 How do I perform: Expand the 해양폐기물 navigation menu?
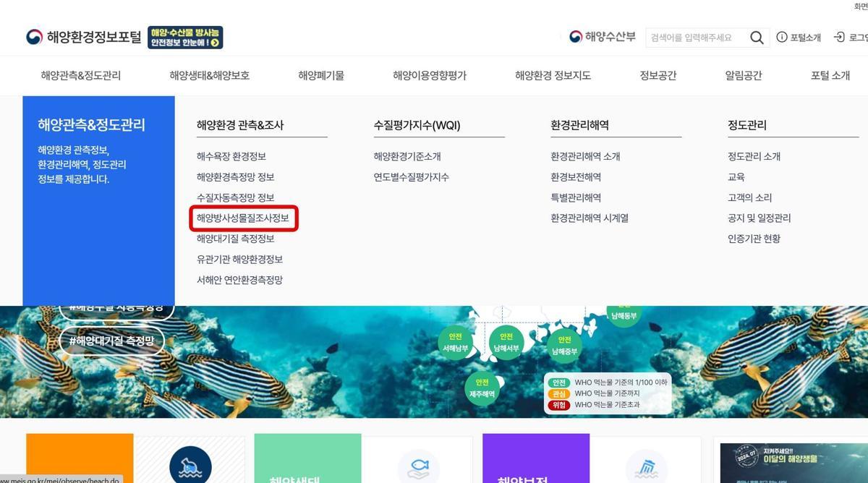(x=321, y=75)
